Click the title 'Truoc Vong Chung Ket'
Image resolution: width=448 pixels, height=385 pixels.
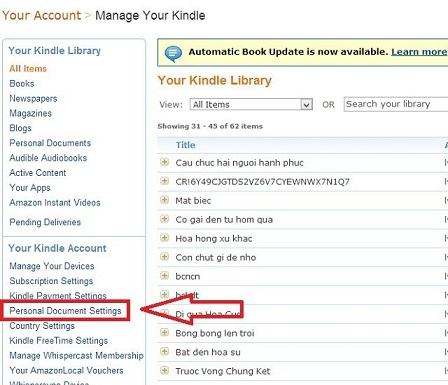(x=223, y=371)
